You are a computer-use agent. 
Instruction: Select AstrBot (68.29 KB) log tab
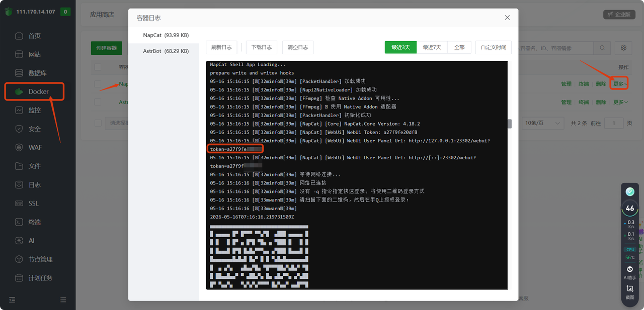coord(166,51)
